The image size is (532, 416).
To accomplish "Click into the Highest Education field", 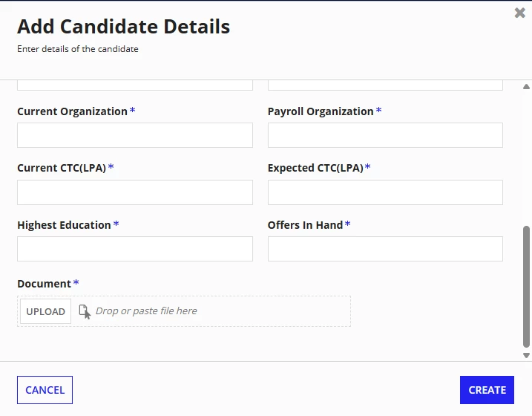I will pos(135,249).
